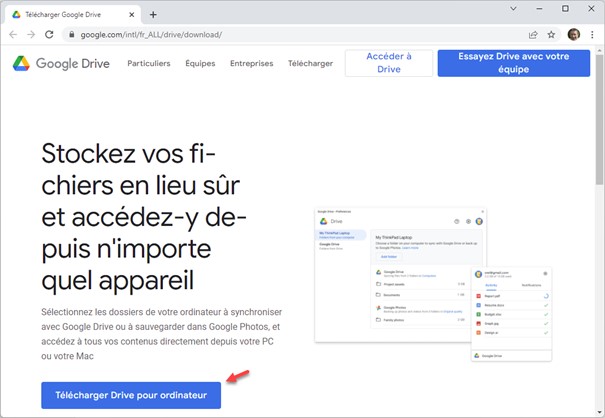605x418 pixels.
Task: Click the Accéder à Drive button
Action: tap(388, 63)
